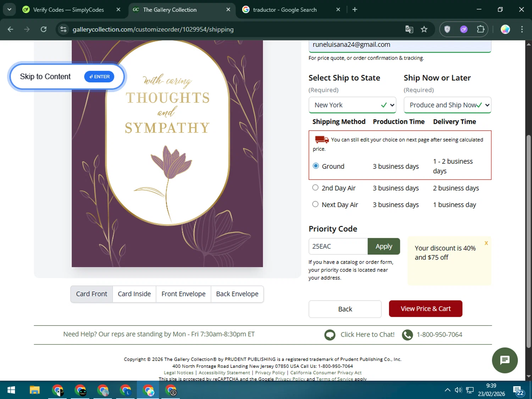Click the 1-800-950-7064 phone number
The width and height of the screenshot is (532, 399).
point(439,334)
